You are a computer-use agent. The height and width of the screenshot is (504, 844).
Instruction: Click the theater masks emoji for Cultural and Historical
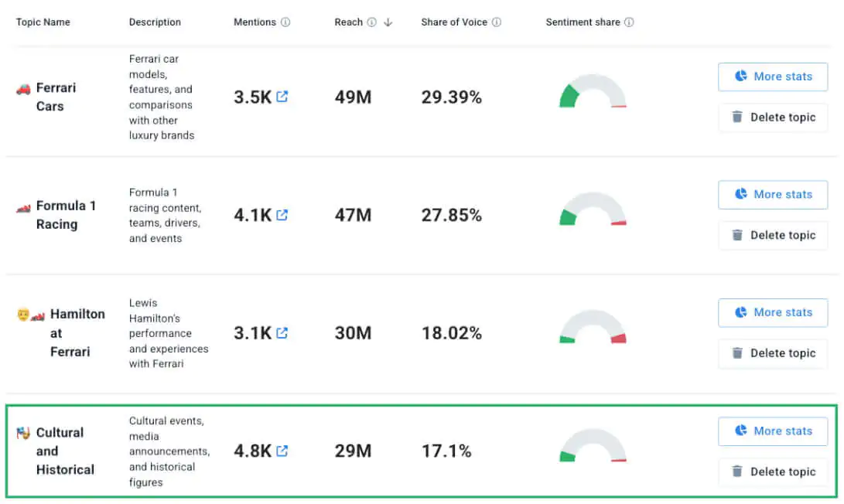coord(23,433)
